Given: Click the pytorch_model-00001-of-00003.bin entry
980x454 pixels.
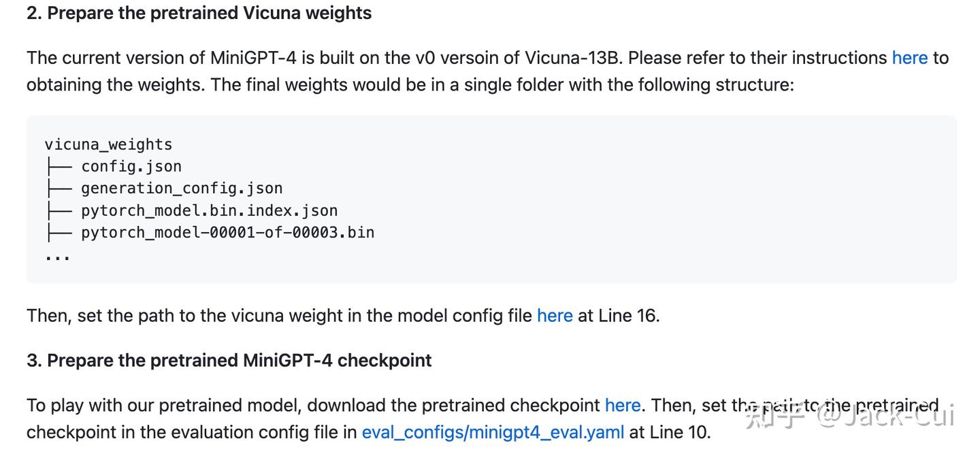Looking at the screenshot, I should click(227, 232).
